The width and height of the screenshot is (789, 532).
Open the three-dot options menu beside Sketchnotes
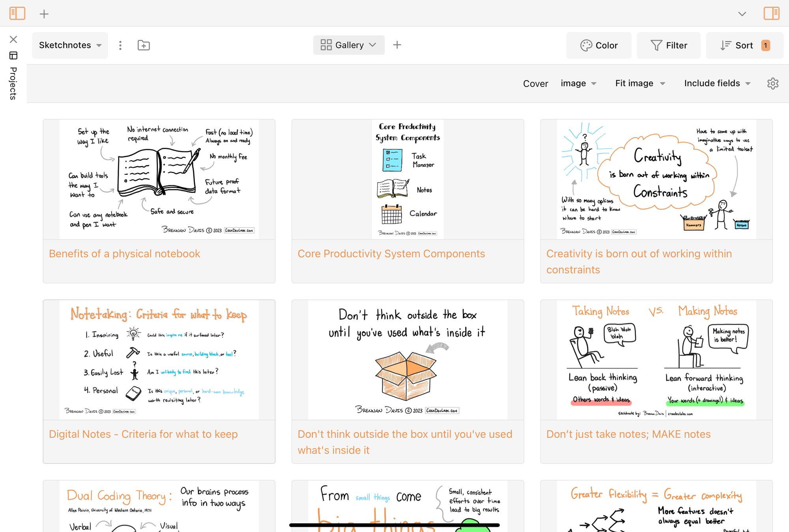tap(120, 45)
